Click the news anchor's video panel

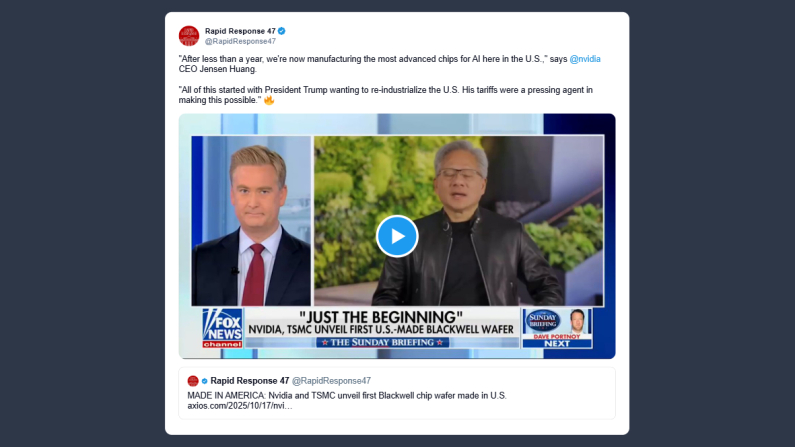point(251,220)
